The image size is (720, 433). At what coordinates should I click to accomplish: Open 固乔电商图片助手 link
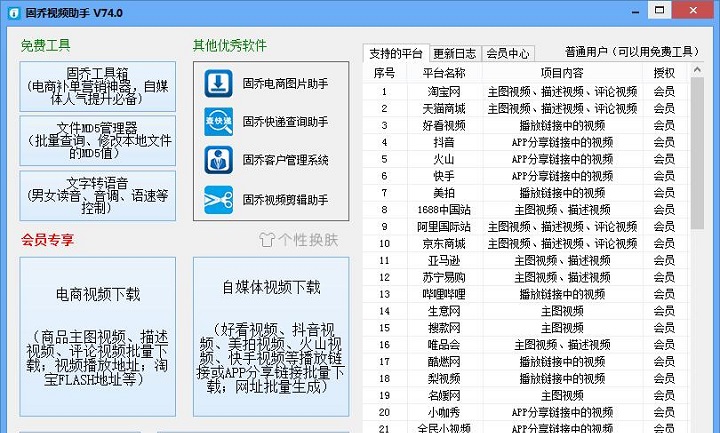point(285,84)
